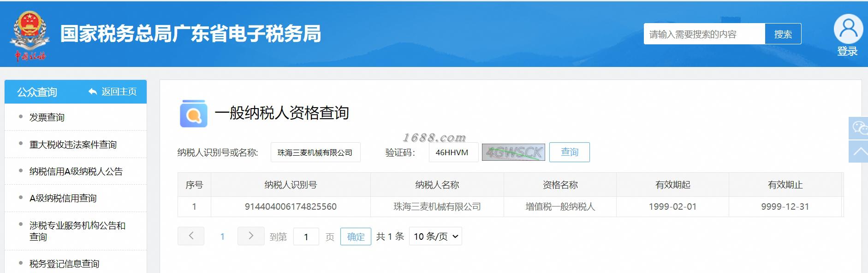This screenshot has width=868, height=273.
Task: Click the taxpayer name input field
Action: 315,152
